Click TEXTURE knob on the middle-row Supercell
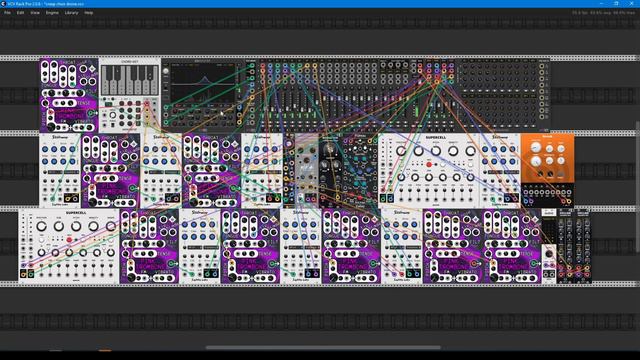Image resolution: width=640 pixels, height=360 pixels. pos(470,151)
